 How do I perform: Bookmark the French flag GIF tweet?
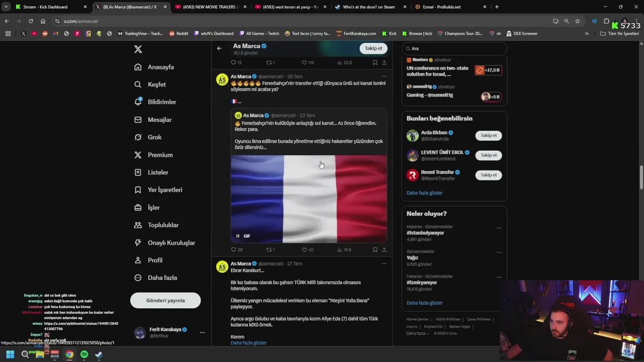(x=375, y=250)
